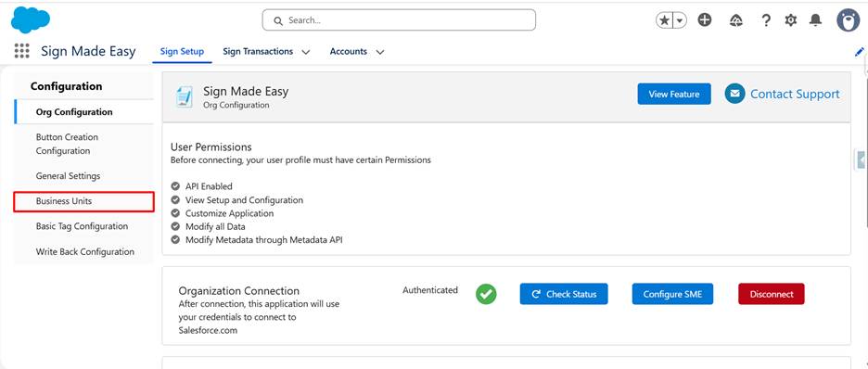
Task: Click the 'API Enabled' permission text
Action: point(209,186)
